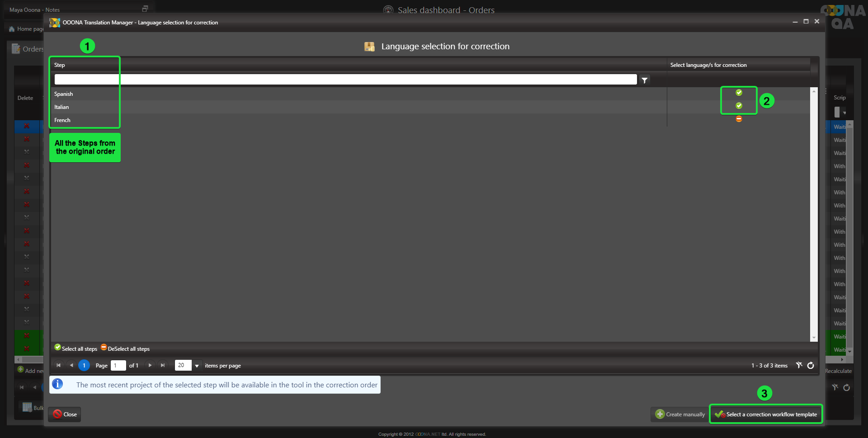This screenshot has width=868, height=438.
Task: Refresh the language list grid
Action: pos(811,365)
